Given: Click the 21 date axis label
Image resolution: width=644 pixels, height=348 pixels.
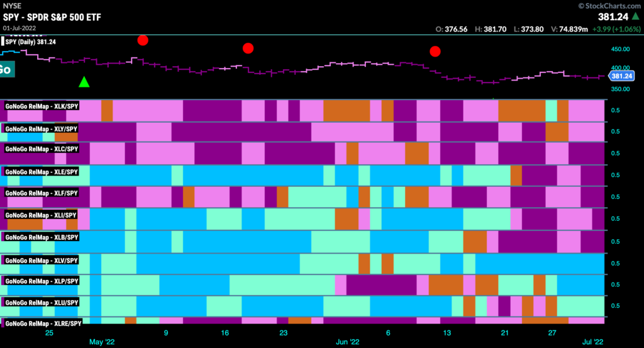Looking at the screenshot, I should [505, 333].
